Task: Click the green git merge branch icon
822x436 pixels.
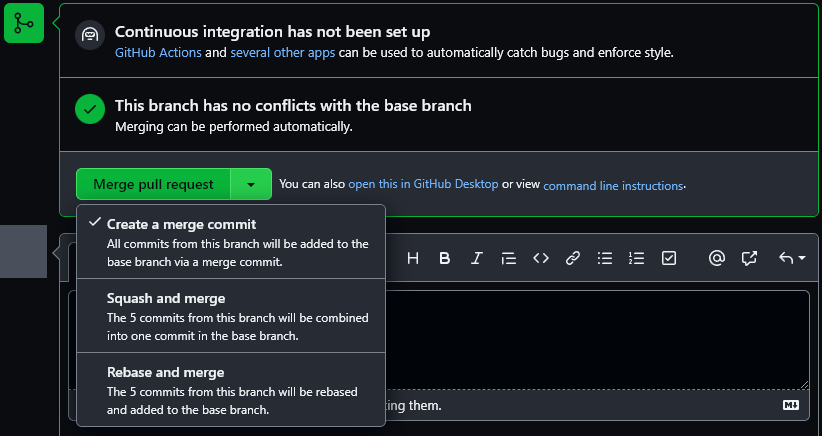Action: (24, 23)
